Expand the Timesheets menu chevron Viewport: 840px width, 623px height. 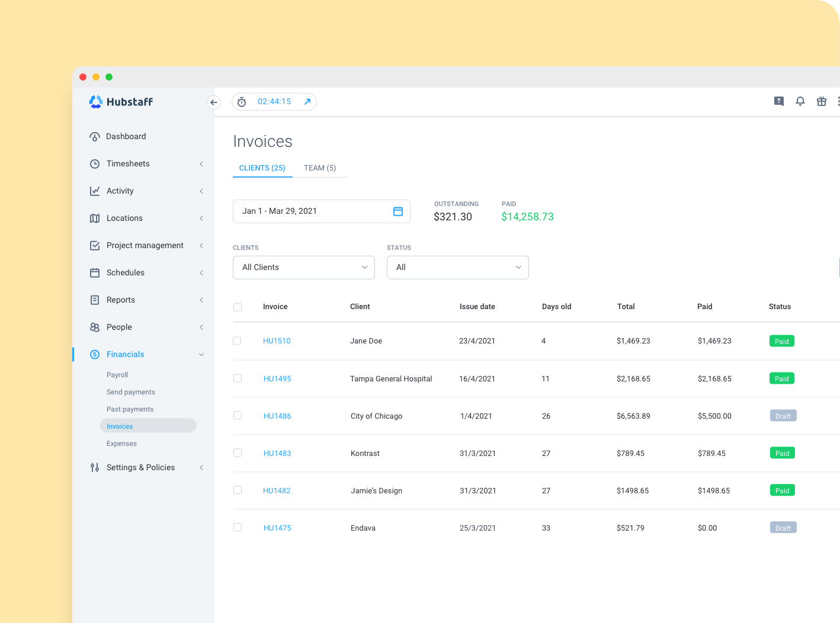point(201,164)
